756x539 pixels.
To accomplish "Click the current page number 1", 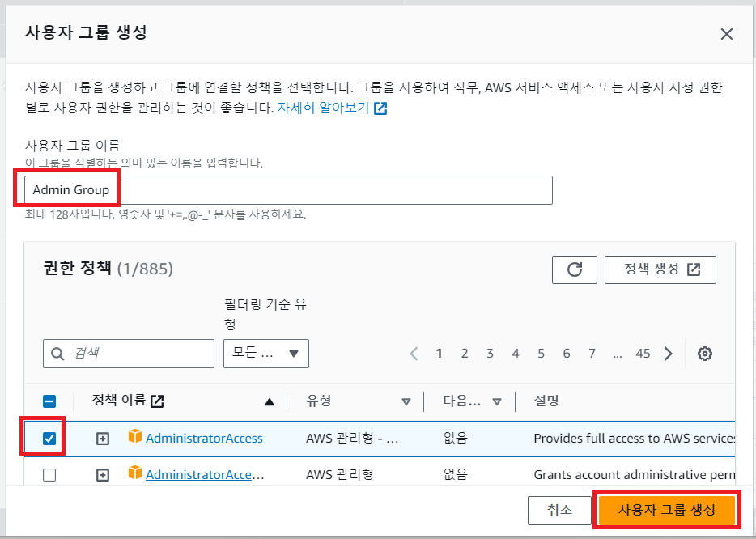I will click(439, 354).
